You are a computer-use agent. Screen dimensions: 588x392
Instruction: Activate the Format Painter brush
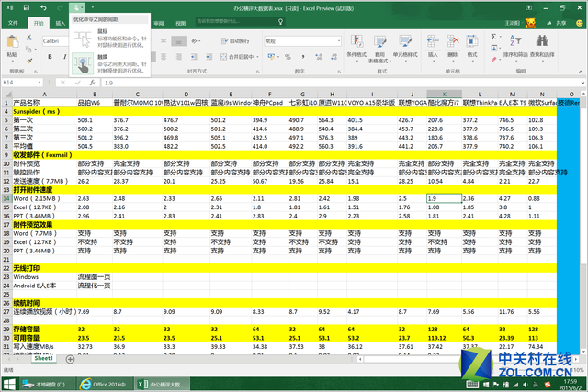[29, 61]
